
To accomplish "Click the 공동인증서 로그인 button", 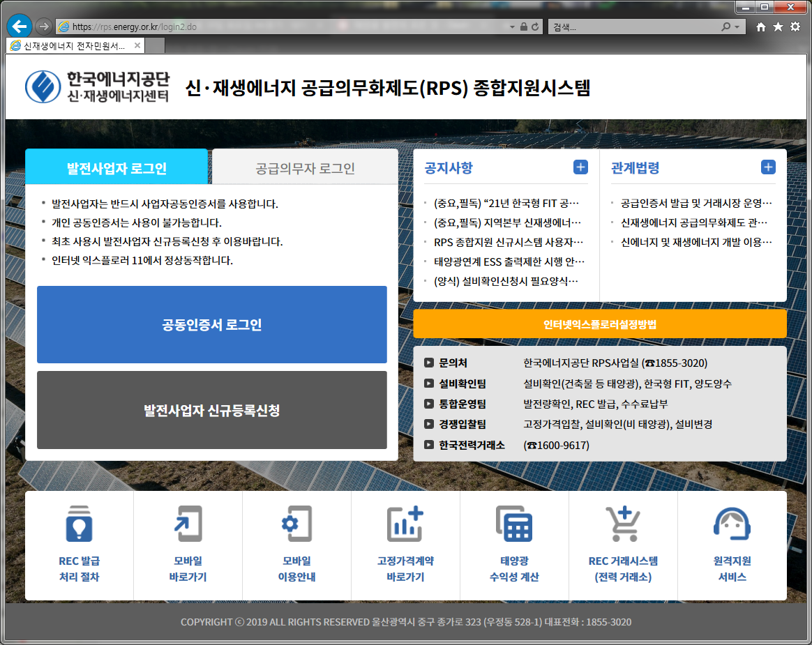I will pyautogui.click(x=212, y=325).
